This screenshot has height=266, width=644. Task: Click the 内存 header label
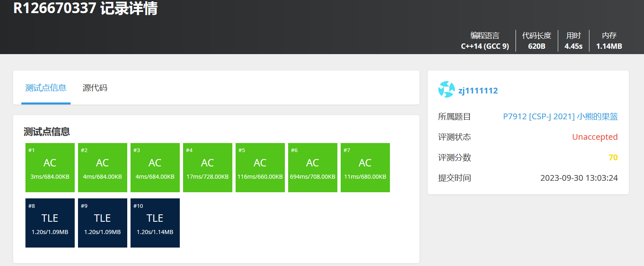609,36
